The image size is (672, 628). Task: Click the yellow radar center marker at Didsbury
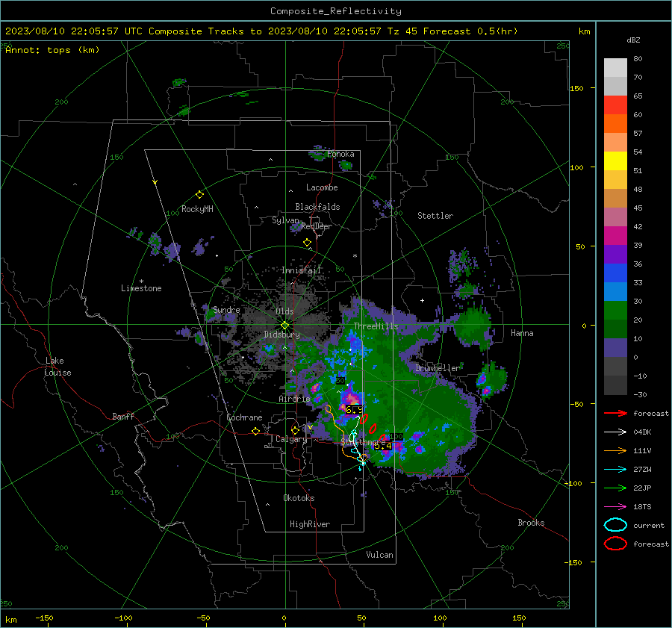(285, 326)
